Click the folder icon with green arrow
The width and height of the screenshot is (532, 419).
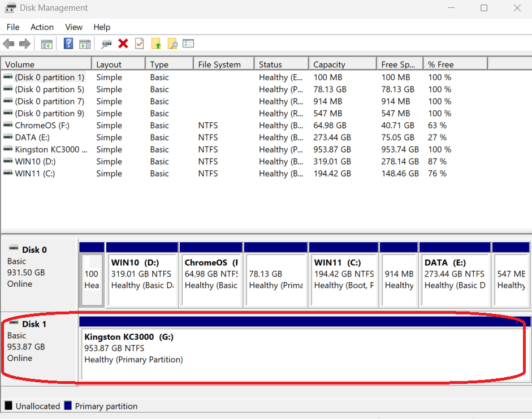pos(156,44)
